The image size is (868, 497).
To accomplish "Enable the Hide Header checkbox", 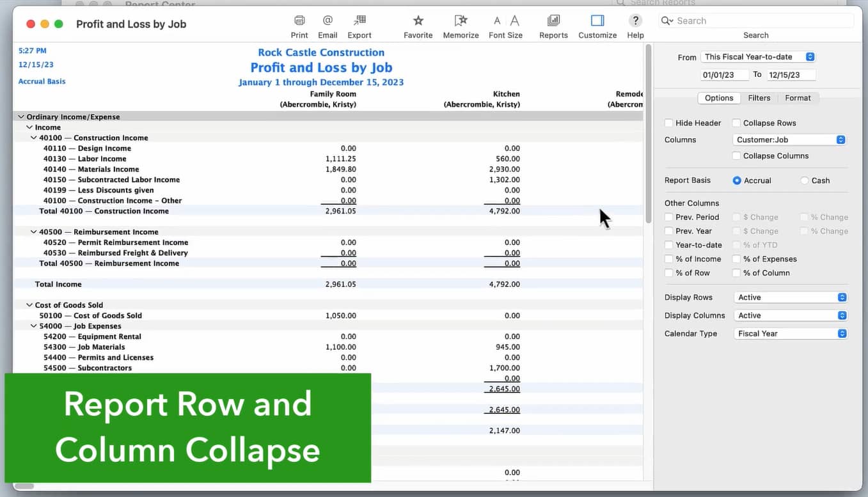I will point(668,123).
